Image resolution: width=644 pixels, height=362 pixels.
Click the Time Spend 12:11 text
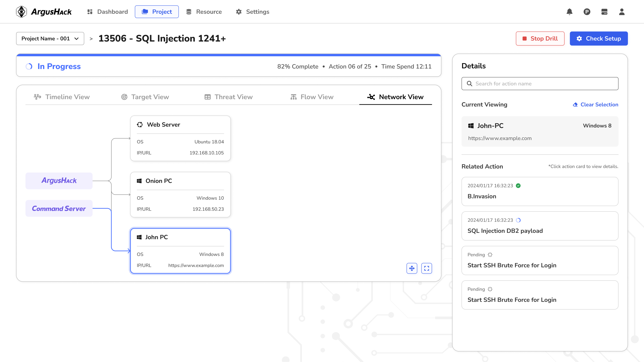[406, 66]
